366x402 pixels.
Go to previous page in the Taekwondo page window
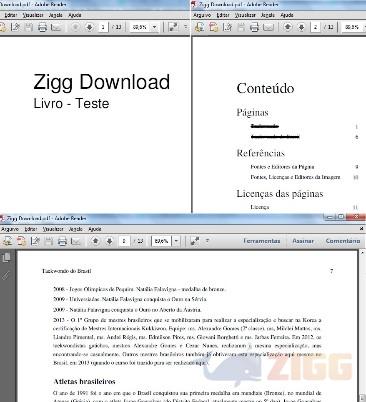coord(96,241)
